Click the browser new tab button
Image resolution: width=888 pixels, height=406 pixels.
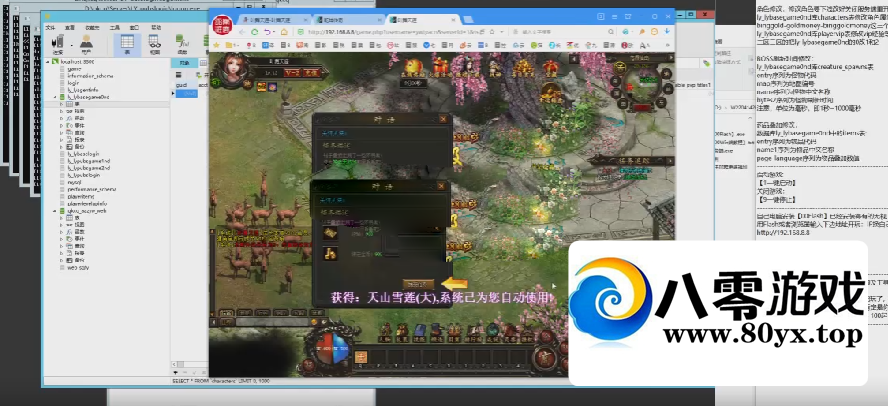(467, 19)
